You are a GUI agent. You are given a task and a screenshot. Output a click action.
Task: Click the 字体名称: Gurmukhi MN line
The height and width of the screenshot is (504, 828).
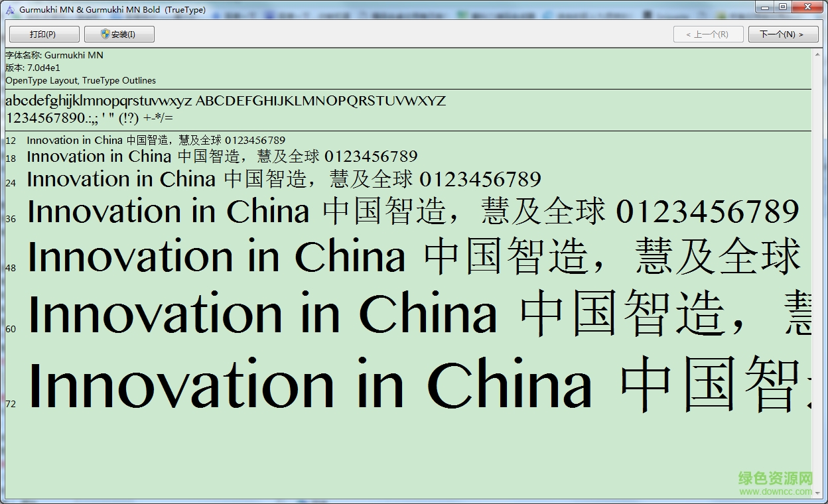(x=54, y=56)
